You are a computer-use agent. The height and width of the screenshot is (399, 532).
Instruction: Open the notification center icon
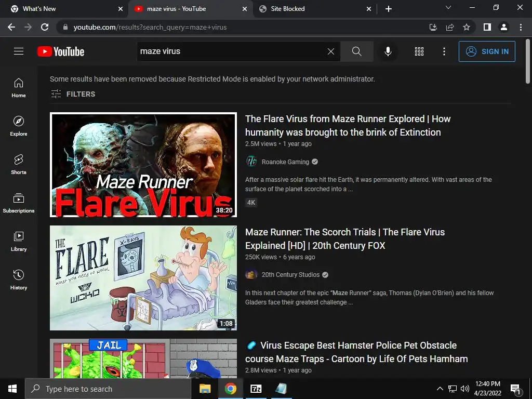pyautogui.click(x=515, y=389)
